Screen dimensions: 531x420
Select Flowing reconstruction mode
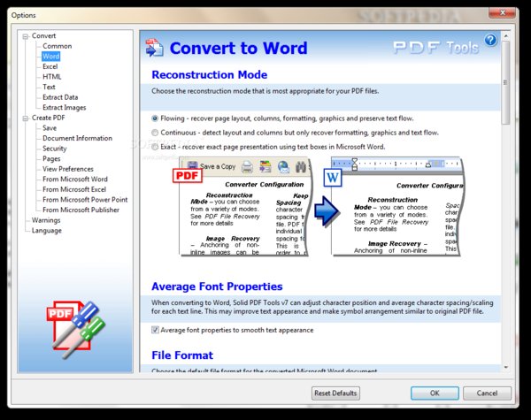pyautogui.click(x=155, y=118)
